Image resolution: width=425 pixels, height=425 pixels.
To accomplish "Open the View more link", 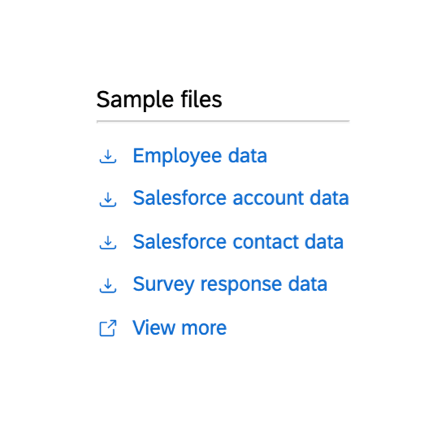I will click(180, 328).
